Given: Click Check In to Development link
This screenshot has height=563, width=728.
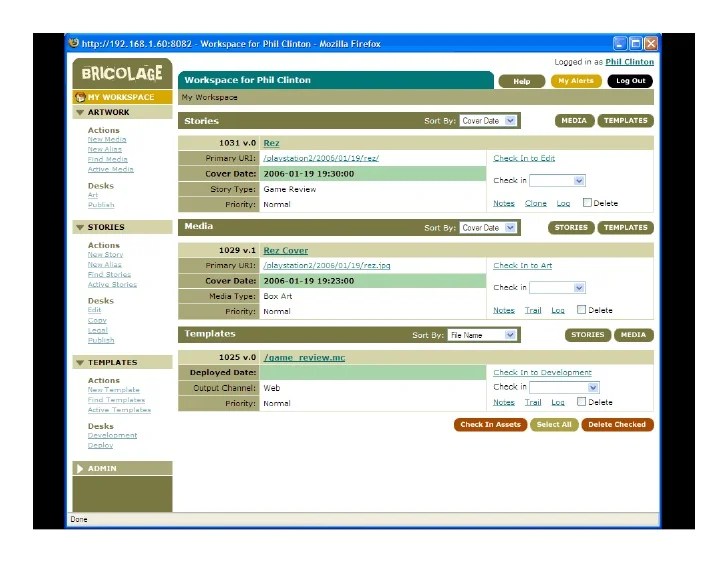Looking at the screenshot, I should (x=542, y=372).
